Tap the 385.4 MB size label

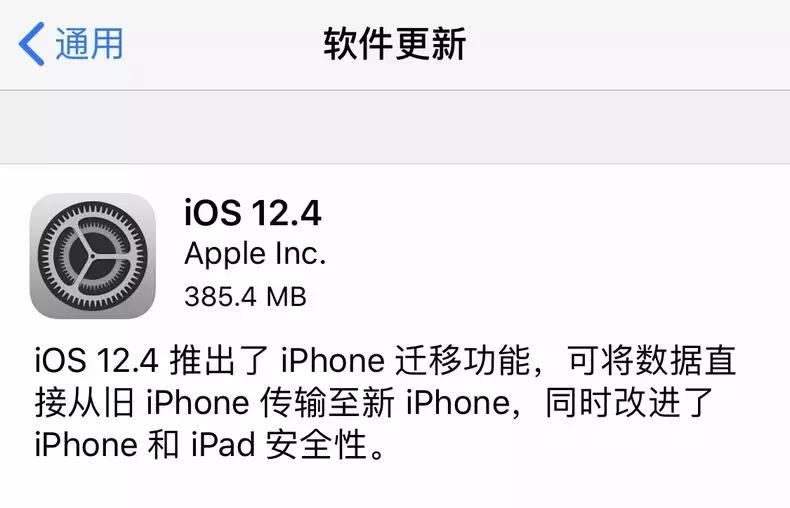click(x=245, y=296)
